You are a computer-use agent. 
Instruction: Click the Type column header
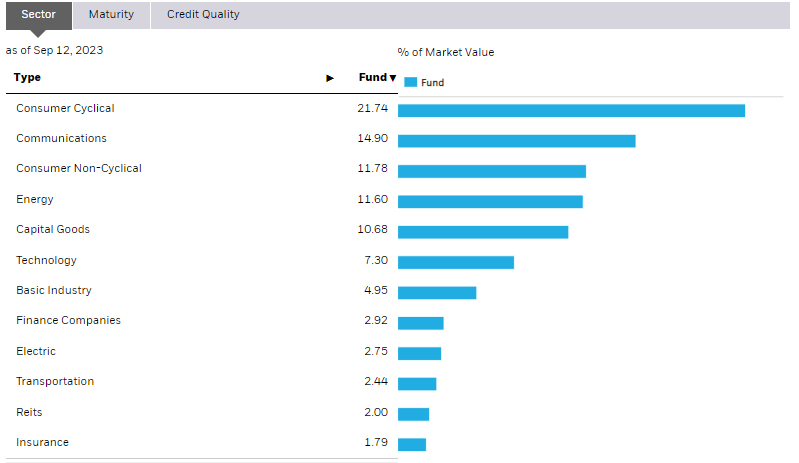click(x=28, y=78)
